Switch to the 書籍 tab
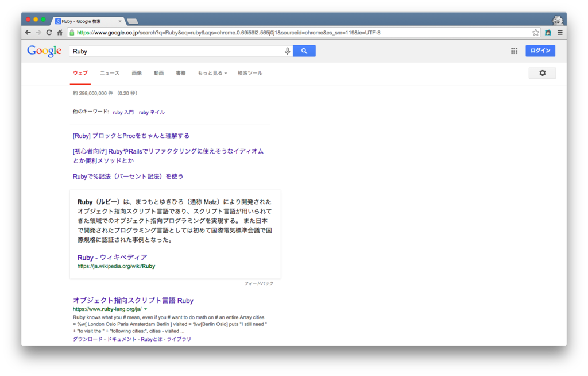Screen dimensions: 588x376 181,73
